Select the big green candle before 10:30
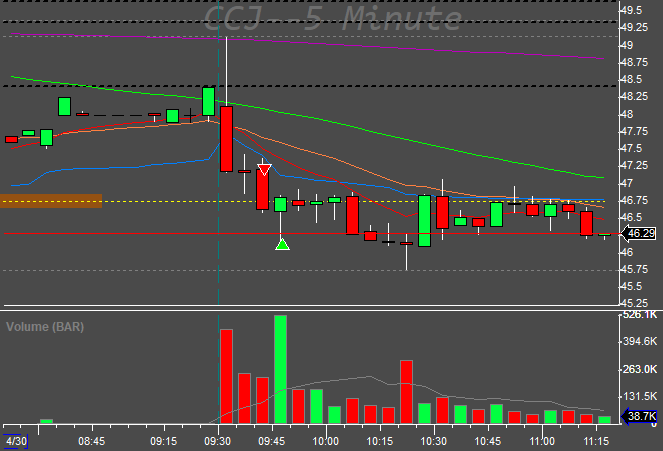 [425, 221]
